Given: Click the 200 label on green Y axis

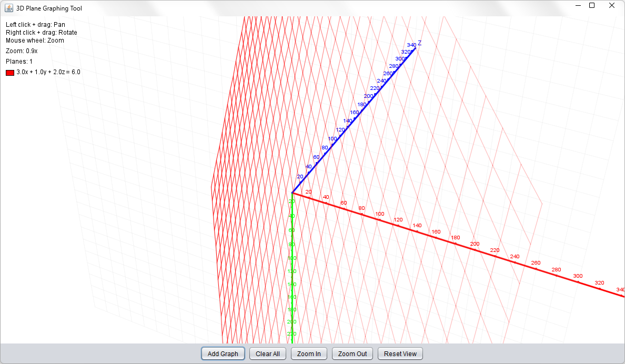Looking at the screenshot, I should (x=293, y=322).
